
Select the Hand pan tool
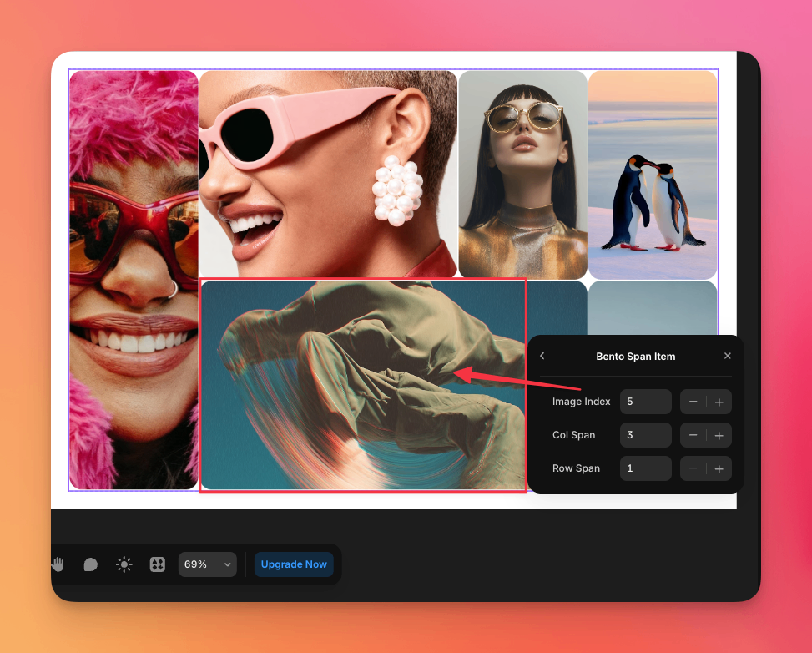[x=58, y=564]
